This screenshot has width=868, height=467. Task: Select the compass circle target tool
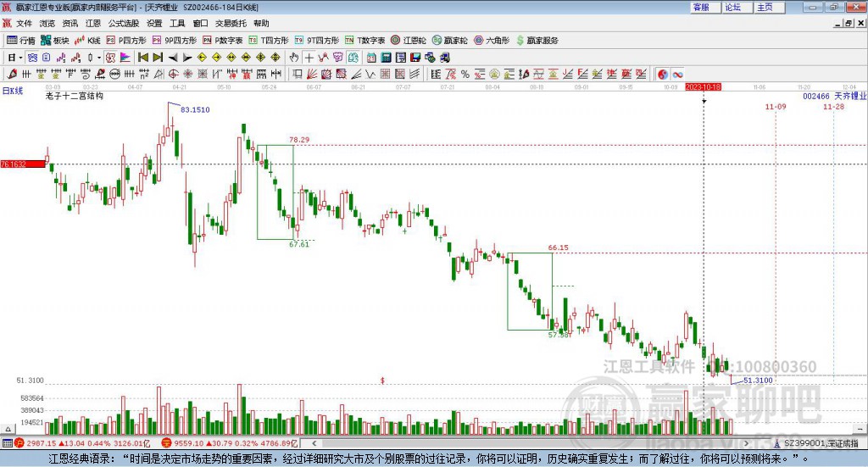pyautogui.click(x=173, y=74)
